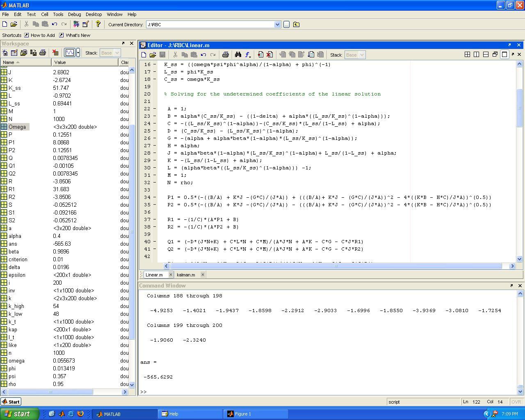Click the Start button in MATLAB

(11, 402)
